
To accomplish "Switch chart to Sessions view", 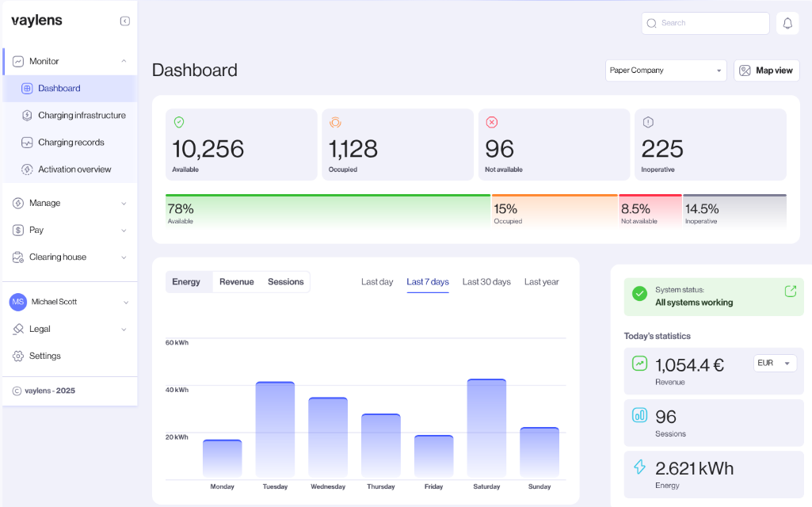I will tap(285, 282).
